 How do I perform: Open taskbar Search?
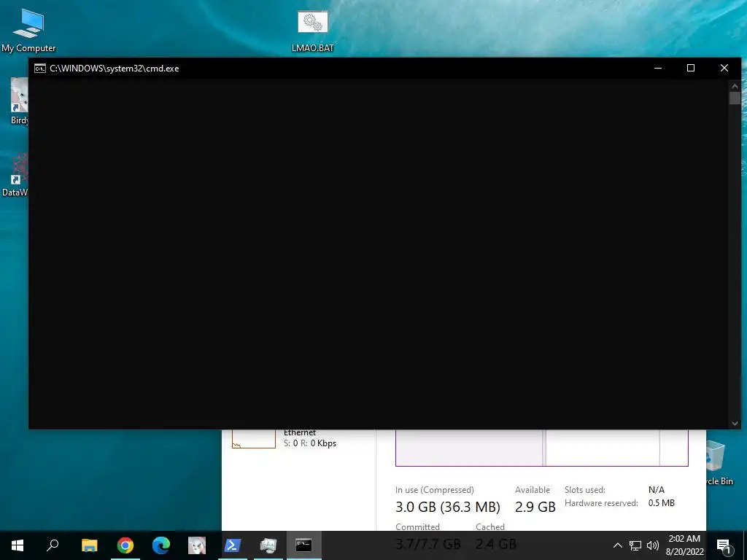coord(53,545)
